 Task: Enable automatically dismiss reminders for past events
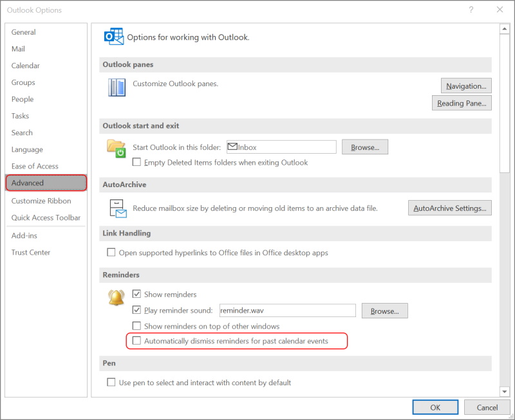pos(136,341)
